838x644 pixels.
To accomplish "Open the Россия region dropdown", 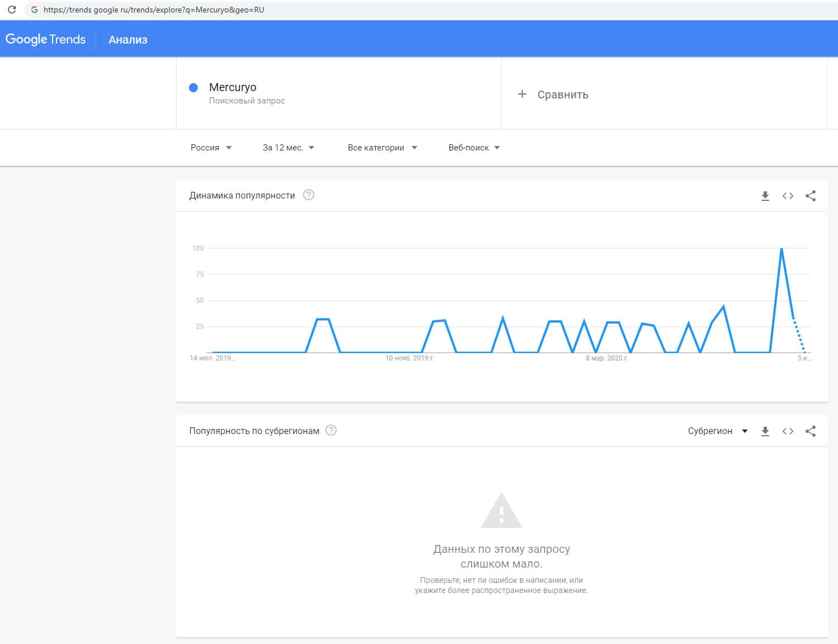I will (x=210, y=148).
